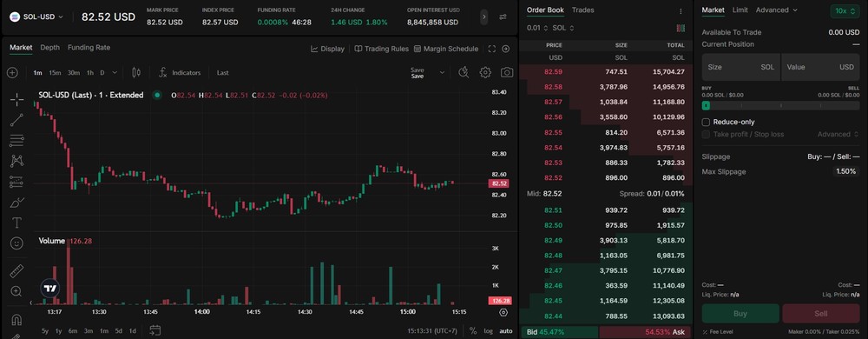Select the brush drawing tool
This screenshot has height=339, width=868.
[x=16, y=203]
